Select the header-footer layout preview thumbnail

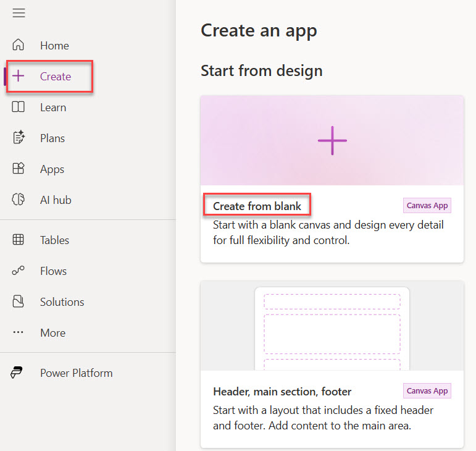(x=332, y=326)
